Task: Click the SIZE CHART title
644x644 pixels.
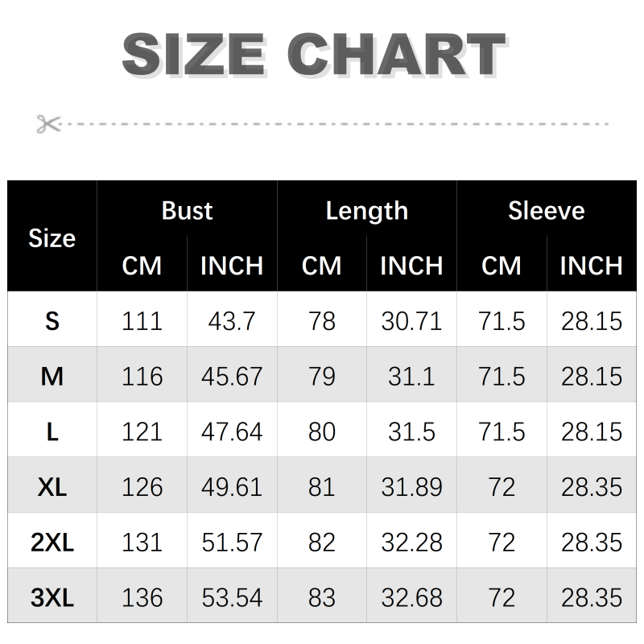Action: coord(313,56)
